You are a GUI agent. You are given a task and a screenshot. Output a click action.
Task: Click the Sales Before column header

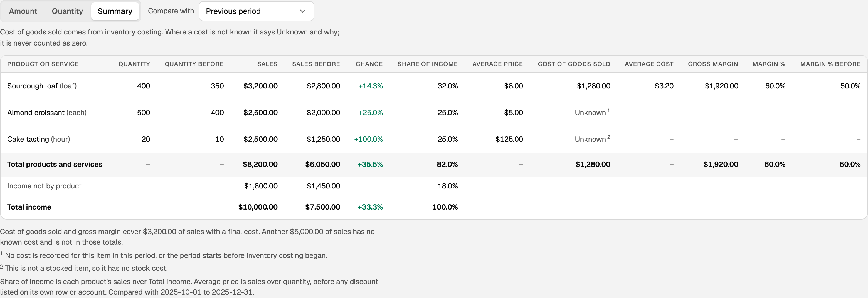[x=316, y=64]
